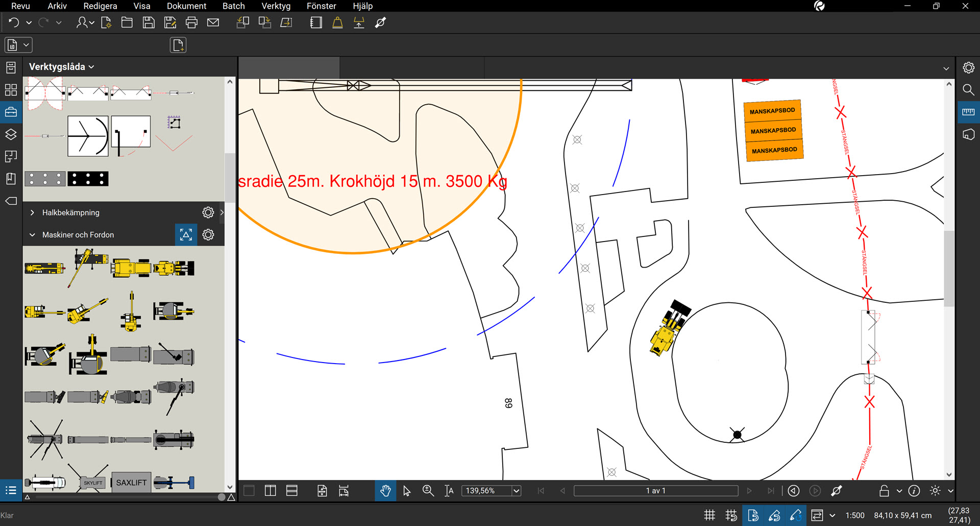This screenshot has width=980, height=526.
Task: Activate the Select tool arrow
Action: coord(406,490)
